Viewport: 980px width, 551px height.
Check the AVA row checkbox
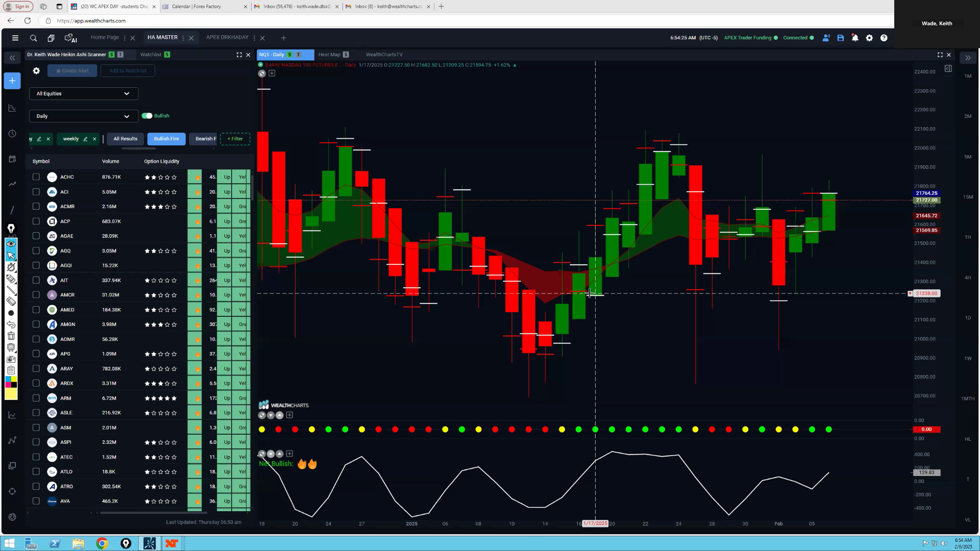point(36,502)
